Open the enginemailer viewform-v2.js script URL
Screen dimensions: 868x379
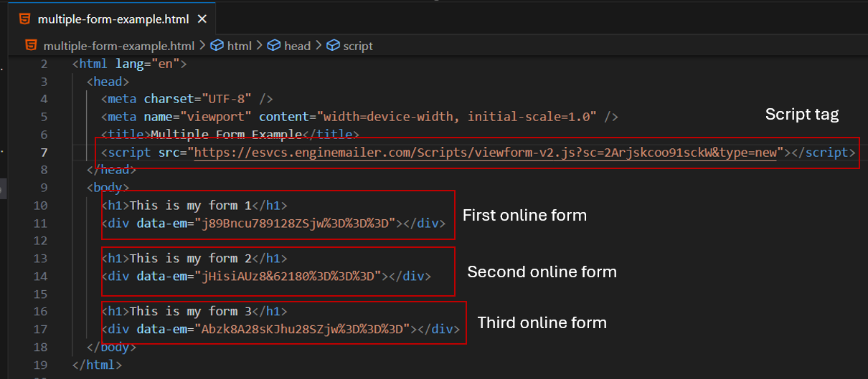485,152
